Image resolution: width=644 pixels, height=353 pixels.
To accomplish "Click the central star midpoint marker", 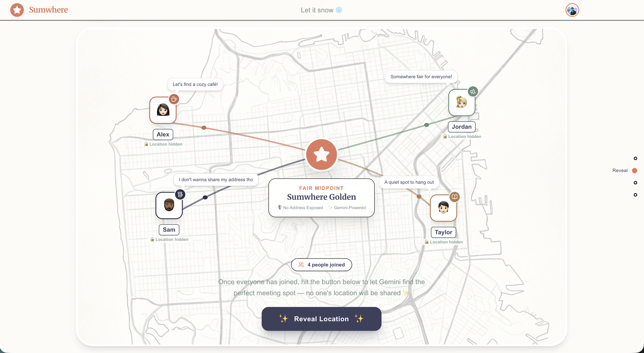I will pos(321,154).
